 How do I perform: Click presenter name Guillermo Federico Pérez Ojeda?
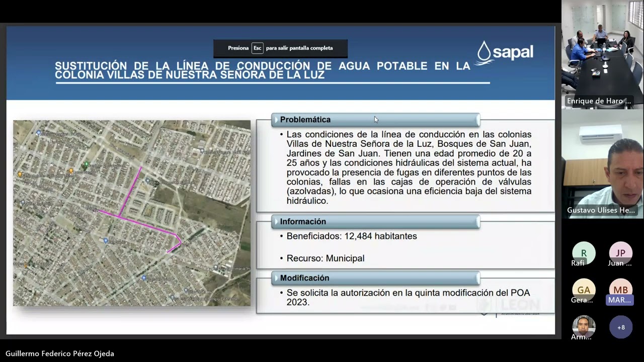[x=60, y=353]
